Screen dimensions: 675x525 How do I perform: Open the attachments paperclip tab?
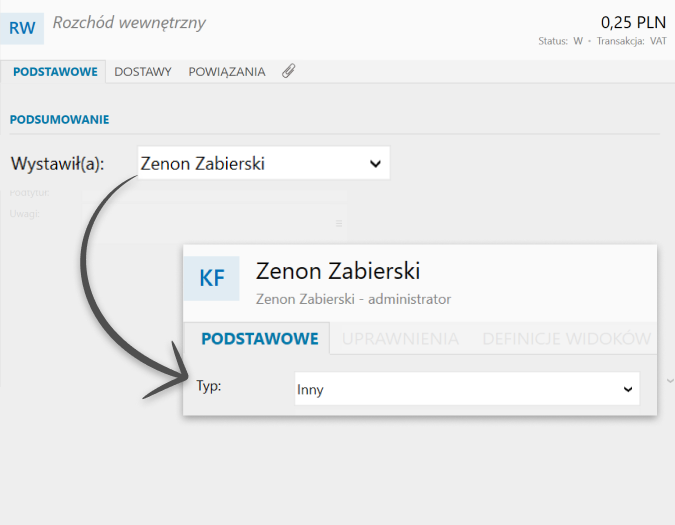(289, 71)
